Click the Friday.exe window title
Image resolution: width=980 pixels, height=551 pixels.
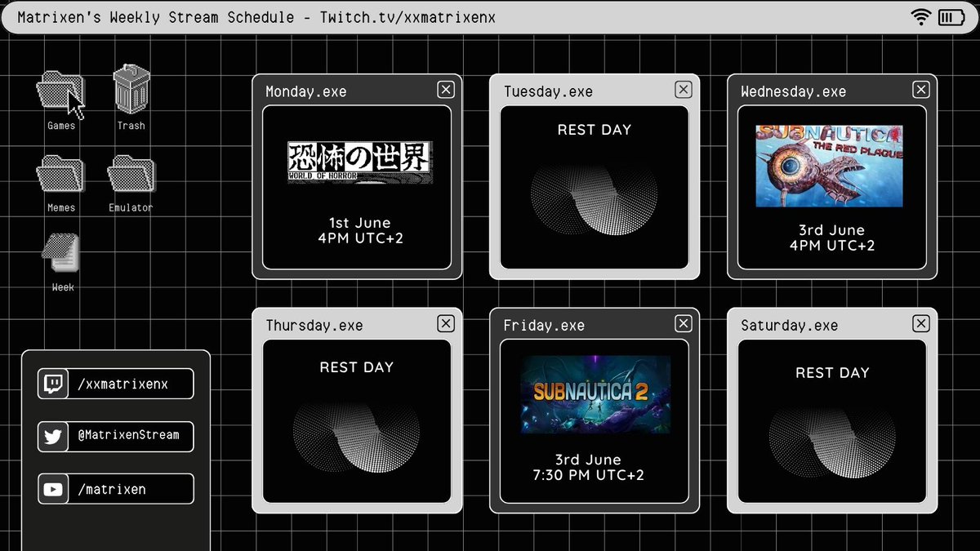tap(544, 326)
